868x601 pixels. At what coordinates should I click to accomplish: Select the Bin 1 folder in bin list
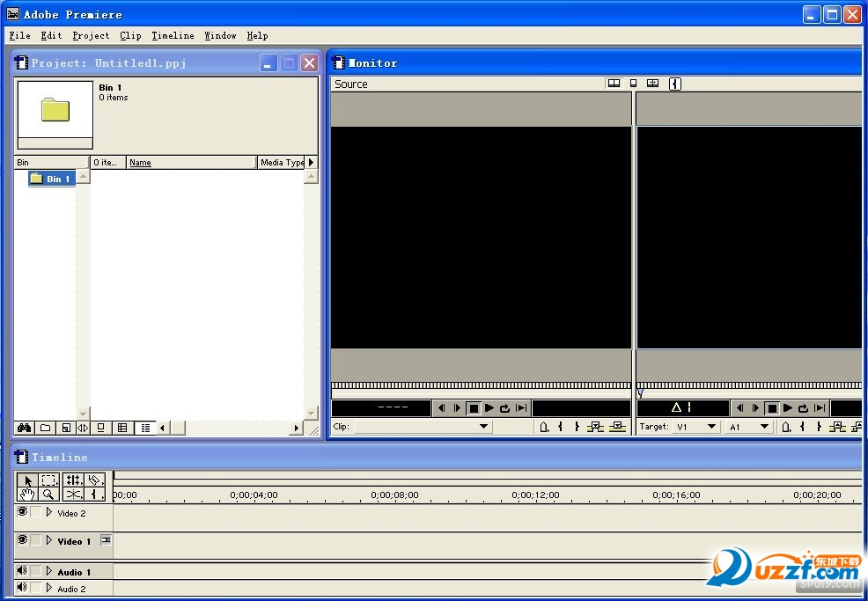pyautogui.click(x=52, y=179)
